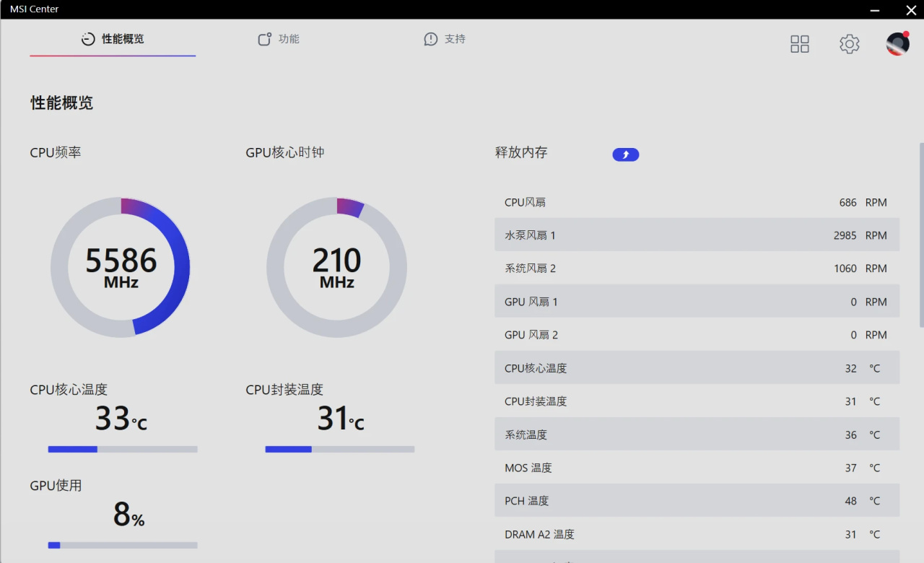
Task: Select the 水泵风扇 1 row
Action: [697, 235]
